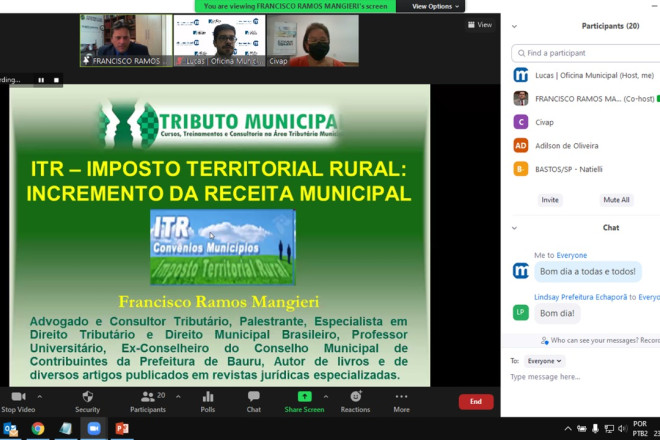Viewport: 660px width, 440px height.
Task: Open the View Options dropdown
Action: point(435,6)
